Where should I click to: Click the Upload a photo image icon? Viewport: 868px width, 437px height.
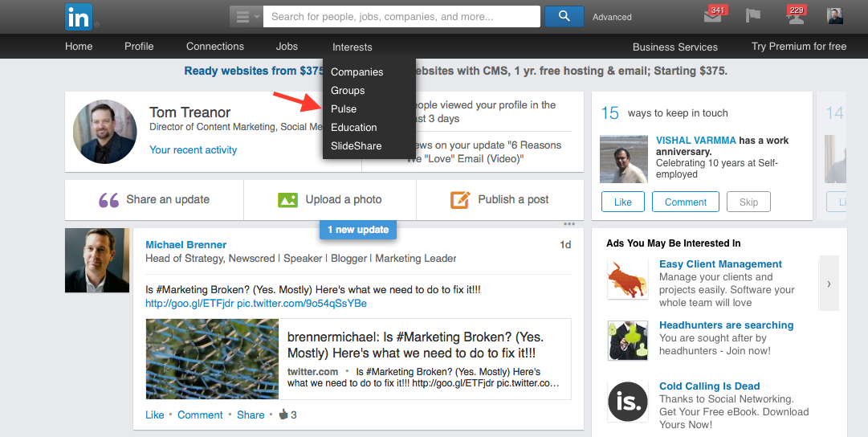point(287,200)
